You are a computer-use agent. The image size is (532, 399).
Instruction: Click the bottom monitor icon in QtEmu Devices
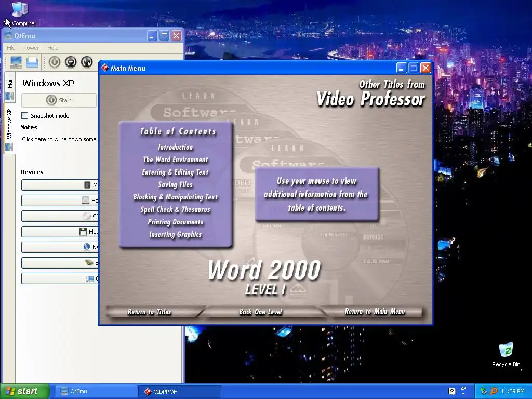(x=89, y=278)
